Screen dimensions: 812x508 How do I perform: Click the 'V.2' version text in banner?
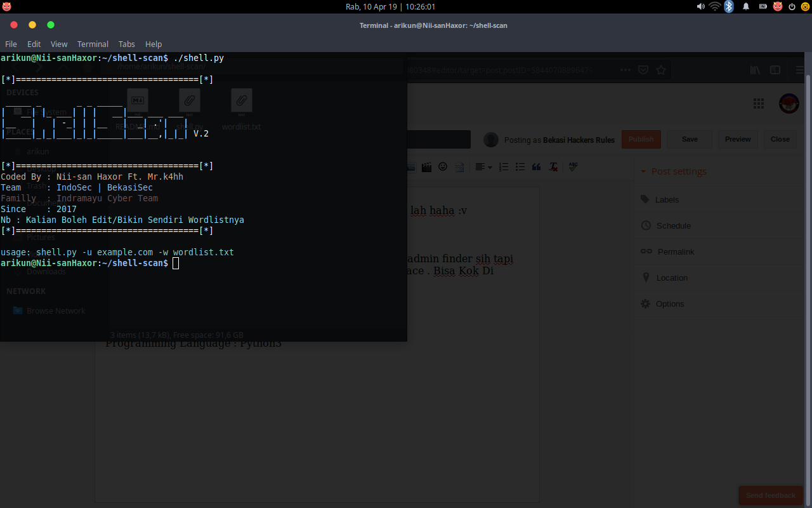click(x=201, y=133)
